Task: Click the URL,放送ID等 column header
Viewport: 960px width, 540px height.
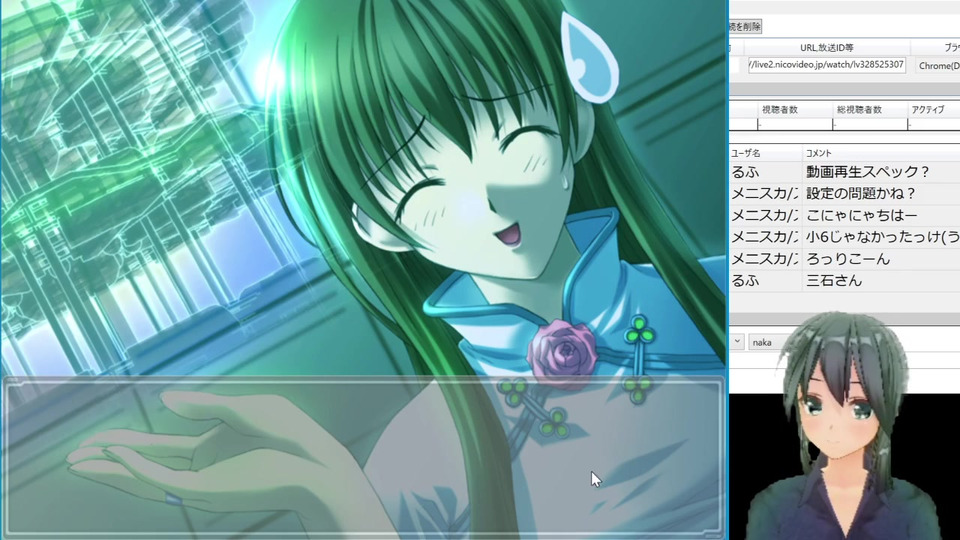Action: coord(827,48)
